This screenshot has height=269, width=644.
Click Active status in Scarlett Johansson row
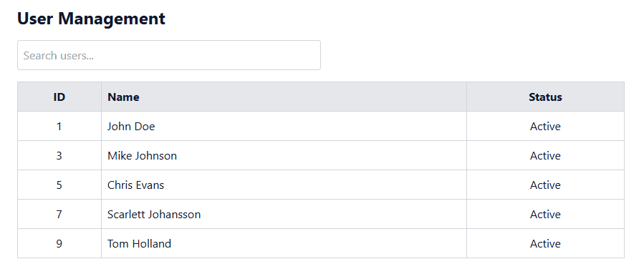(545, 214)
